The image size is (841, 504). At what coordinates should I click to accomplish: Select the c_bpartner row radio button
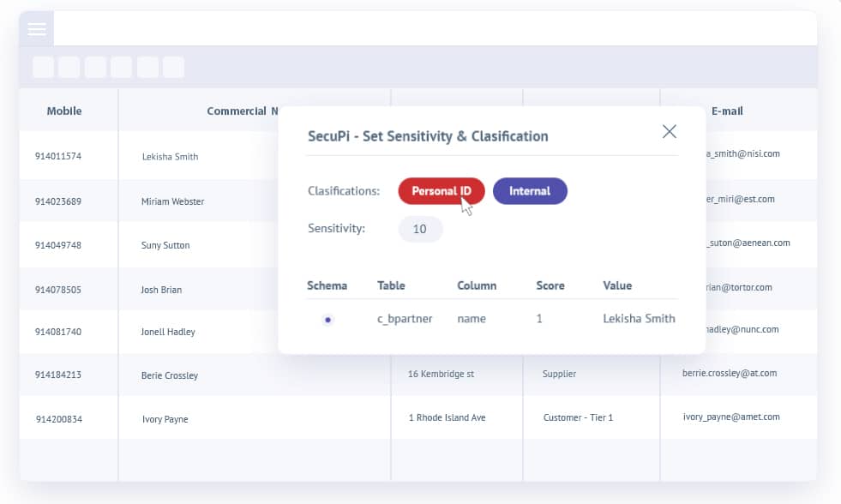coord(327,320)
